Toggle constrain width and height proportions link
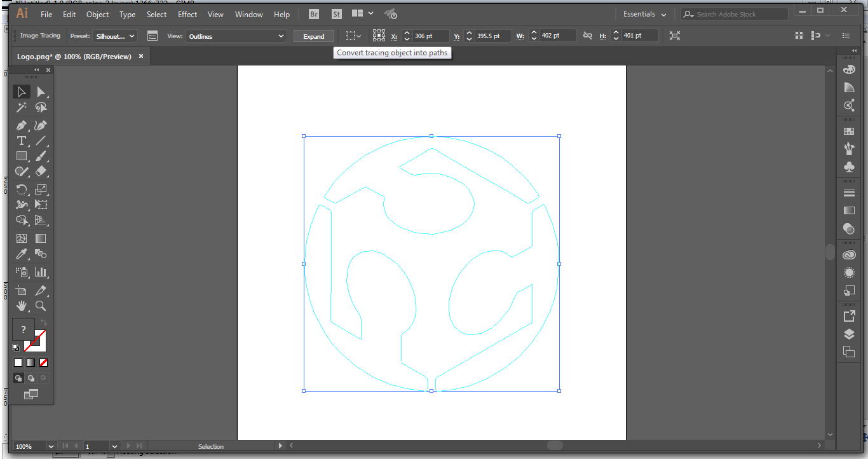This screenshot has height=459, width=868. tap(588, 36)
